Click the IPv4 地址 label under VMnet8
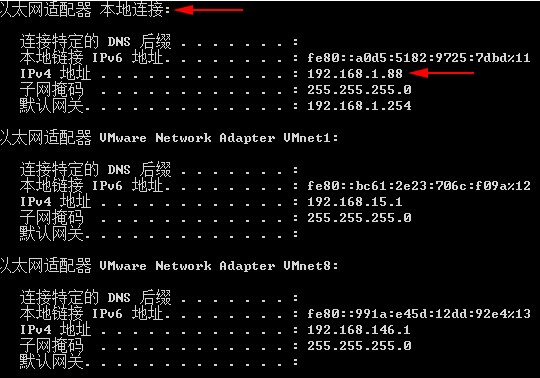Viewport: 540px width, 378px height. 55,330
